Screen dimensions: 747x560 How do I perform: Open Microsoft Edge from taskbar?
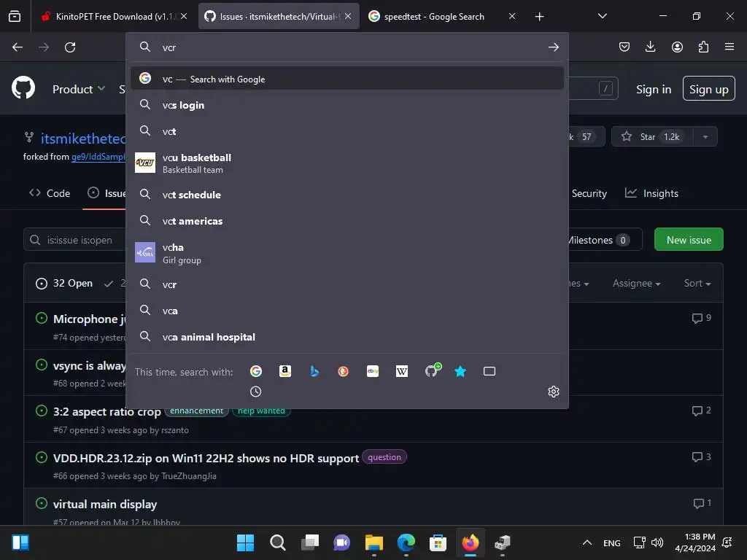pos(406,542)
